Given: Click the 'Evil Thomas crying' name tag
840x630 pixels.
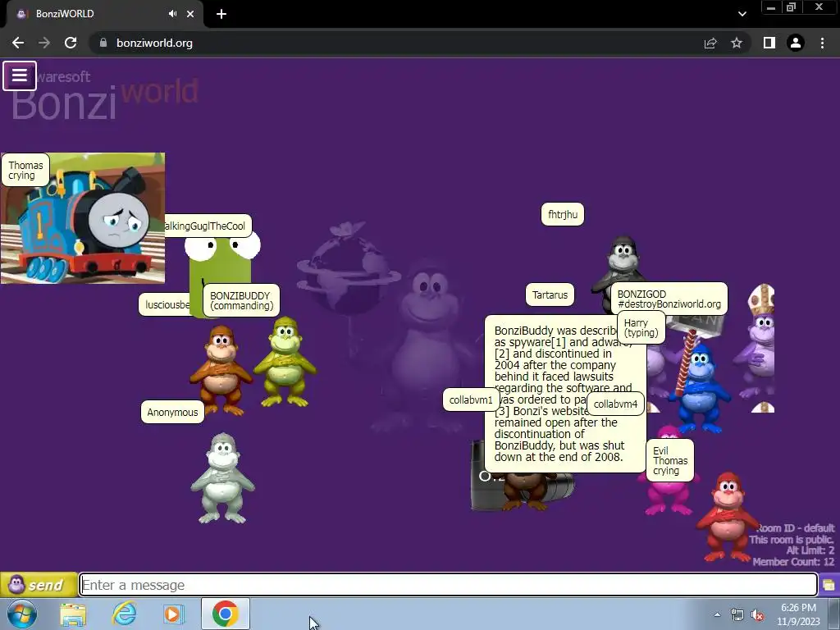Looking at the screenshot, I should pos(669,461).
